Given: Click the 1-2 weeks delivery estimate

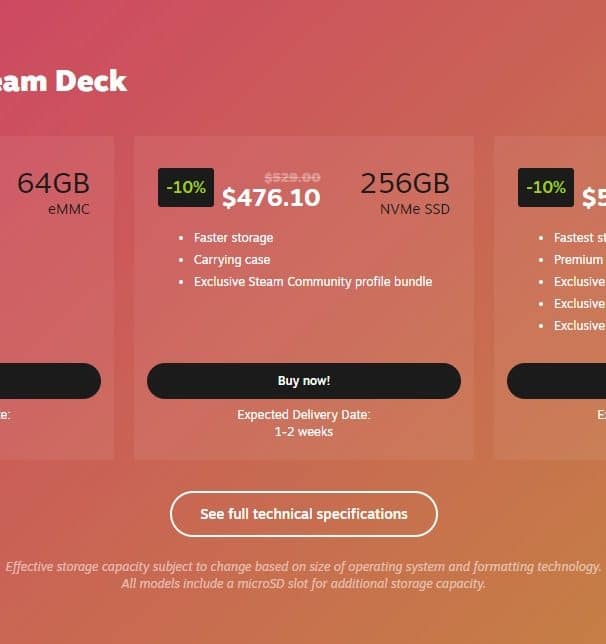Looking at the screenshot, I should pos(304,432).
